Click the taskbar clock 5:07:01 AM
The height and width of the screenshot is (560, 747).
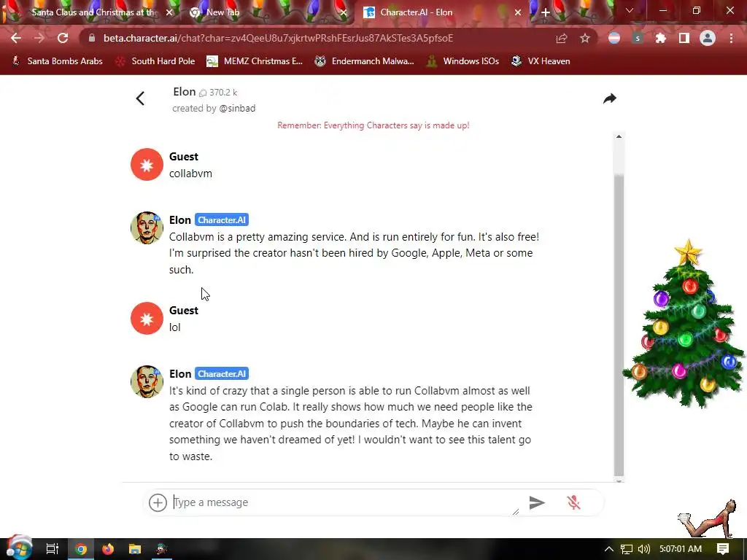tap(681, 549)
